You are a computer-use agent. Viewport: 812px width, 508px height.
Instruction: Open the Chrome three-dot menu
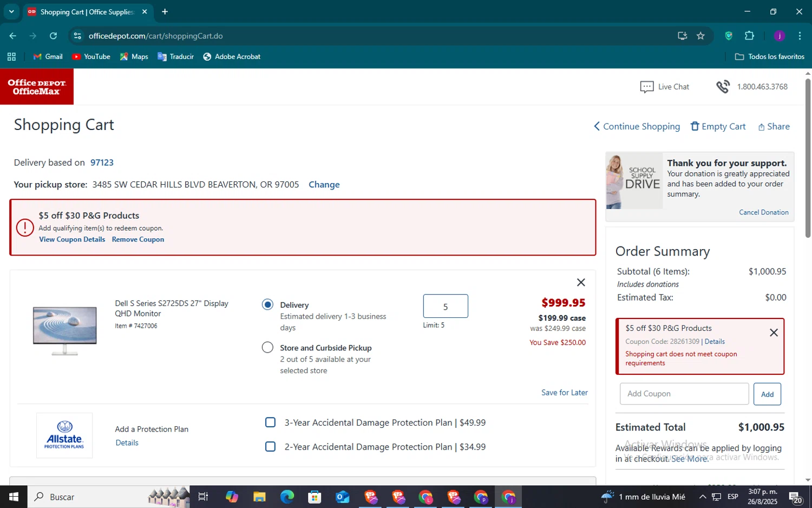800,36
